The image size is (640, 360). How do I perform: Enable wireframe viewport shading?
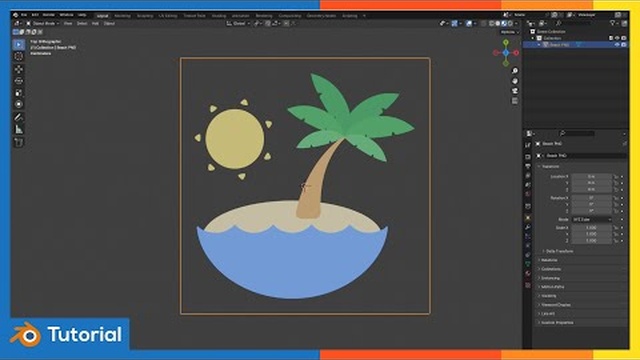point(492,24)
